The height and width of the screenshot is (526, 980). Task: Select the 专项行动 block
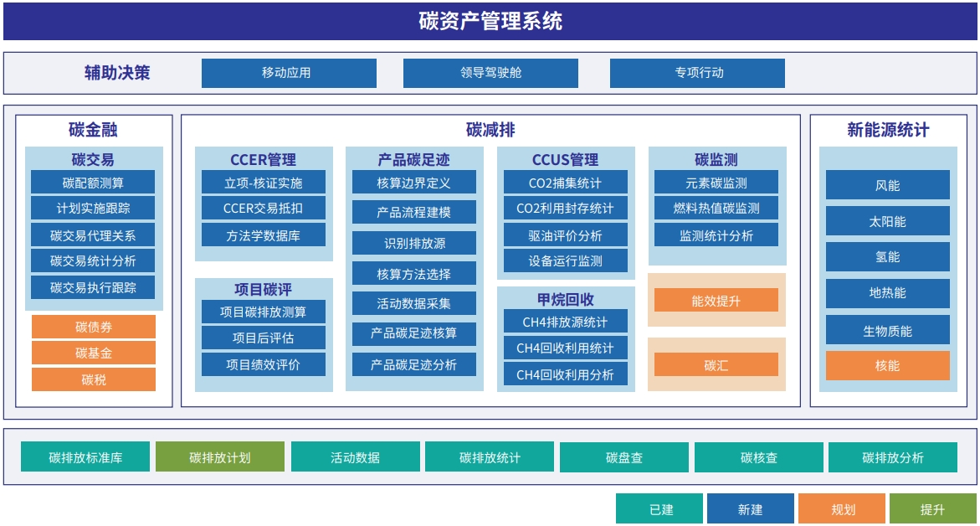pyautogui.click(x=697, y=73)
